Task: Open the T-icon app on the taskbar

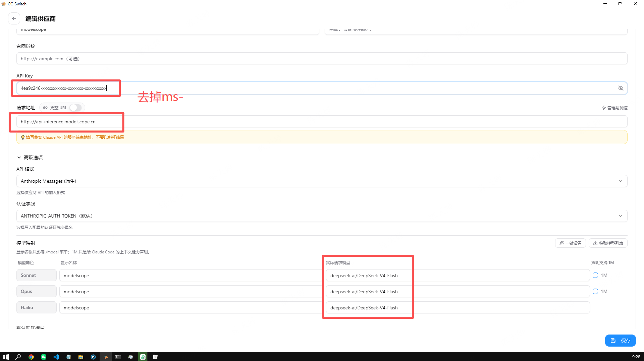Action: coord(155,357)
